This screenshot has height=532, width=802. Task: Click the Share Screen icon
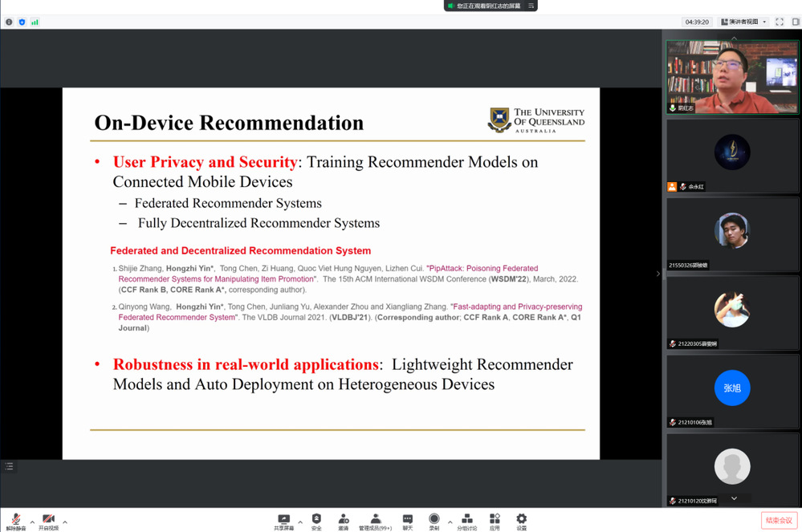click(283, 522)
